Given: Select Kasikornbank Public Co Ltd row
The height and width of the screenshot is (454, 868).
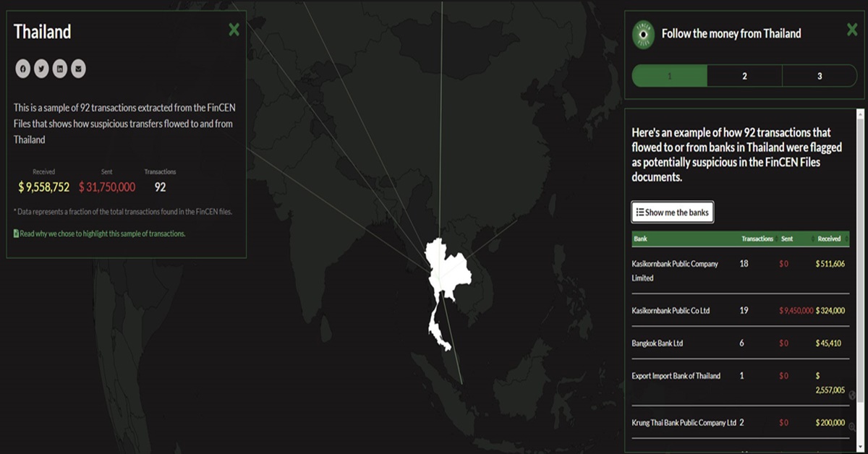Looking at the screenshot, I should pyautogui.click(x=740, y=310).
